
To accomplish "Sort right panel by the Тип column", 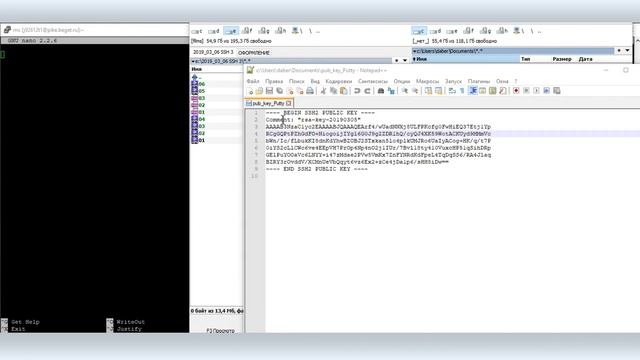I will (x=526, y=59).
